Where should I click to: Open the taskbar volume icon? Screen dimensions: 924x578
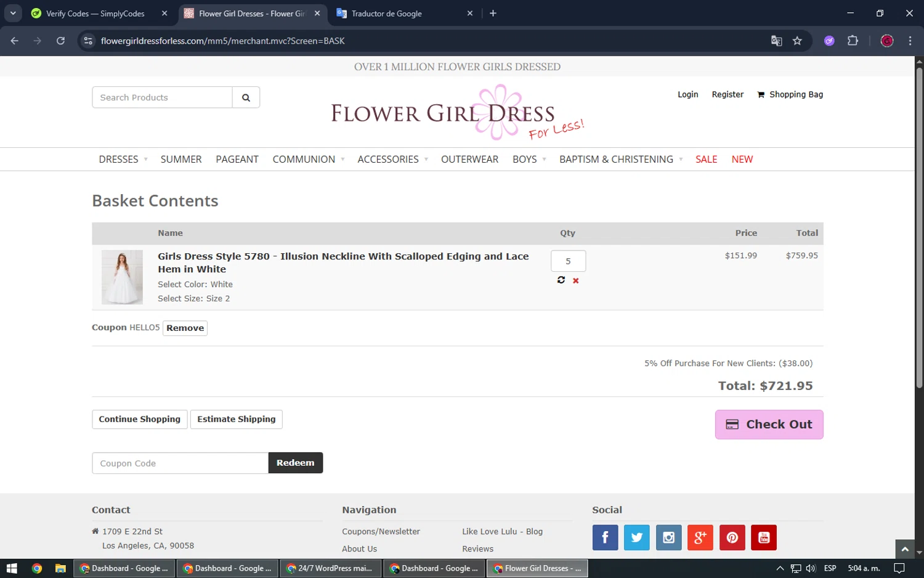tap(811, 568)
